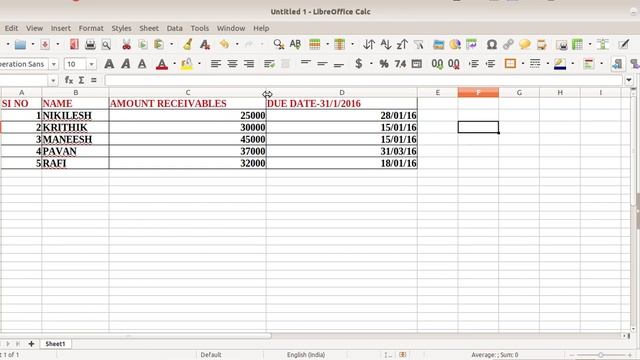Add a decimal place
This screenshot has width=640, height=360.
tap(437, 64)
